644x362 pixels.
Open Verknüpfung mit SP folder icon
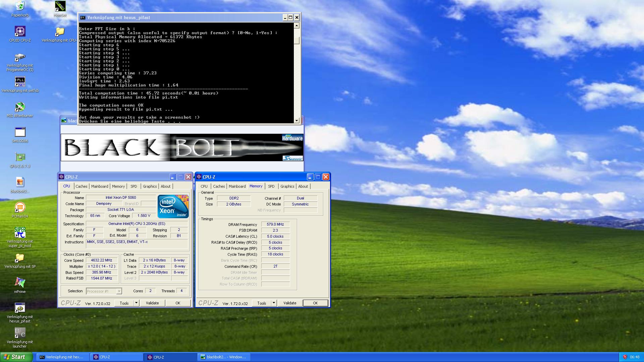pyautogui.click(x=20, y=258)
